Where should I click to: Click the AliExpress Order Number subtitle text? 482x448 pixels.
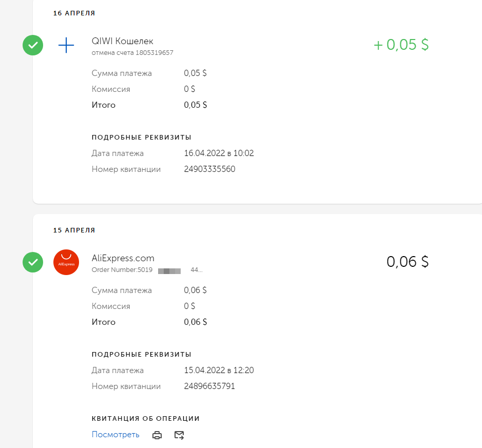(122, 270)
